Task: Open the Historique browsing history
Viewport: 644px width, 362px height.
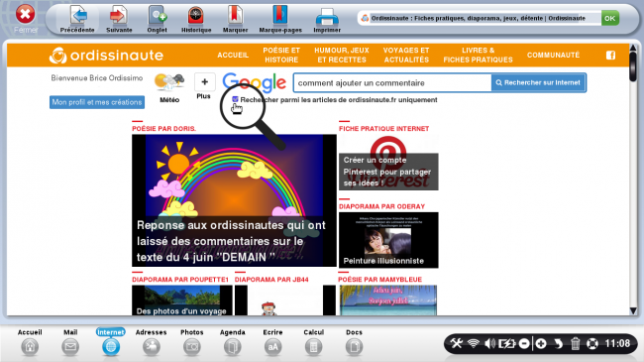Action: [196, 19]
